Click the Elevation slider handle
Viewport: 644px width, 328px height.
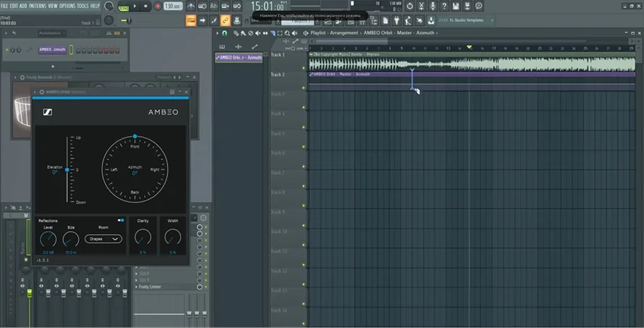[67, 170]
